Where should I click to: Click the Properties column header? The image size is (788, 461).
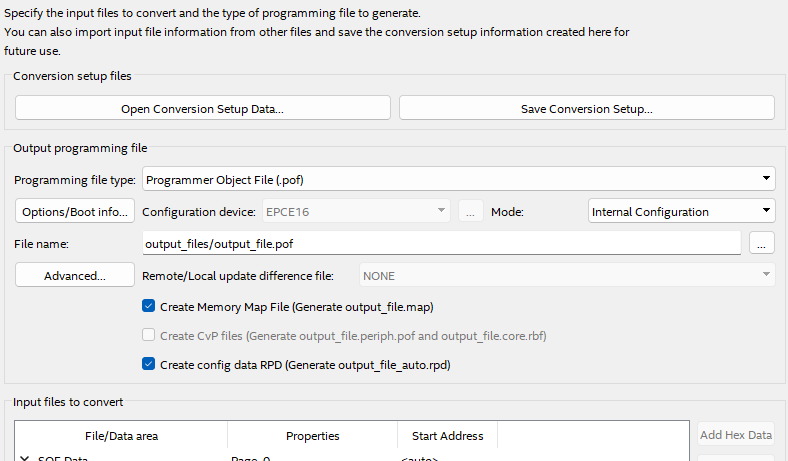point(312,436)
